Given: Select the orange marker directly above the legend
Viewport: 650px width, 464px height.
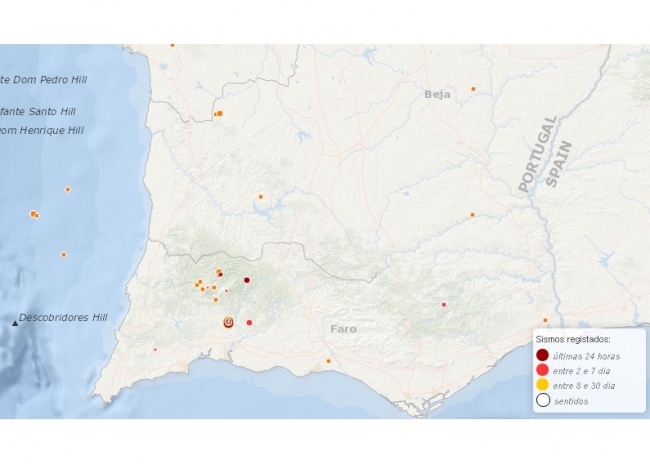Looking at the screenshot, I should coord(544,319).
